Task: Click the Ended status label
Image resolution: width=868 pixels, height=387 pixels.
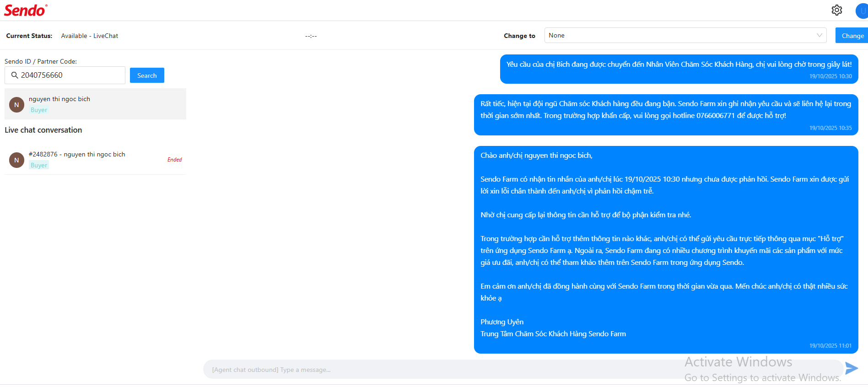Action: (x=174, y=160)
